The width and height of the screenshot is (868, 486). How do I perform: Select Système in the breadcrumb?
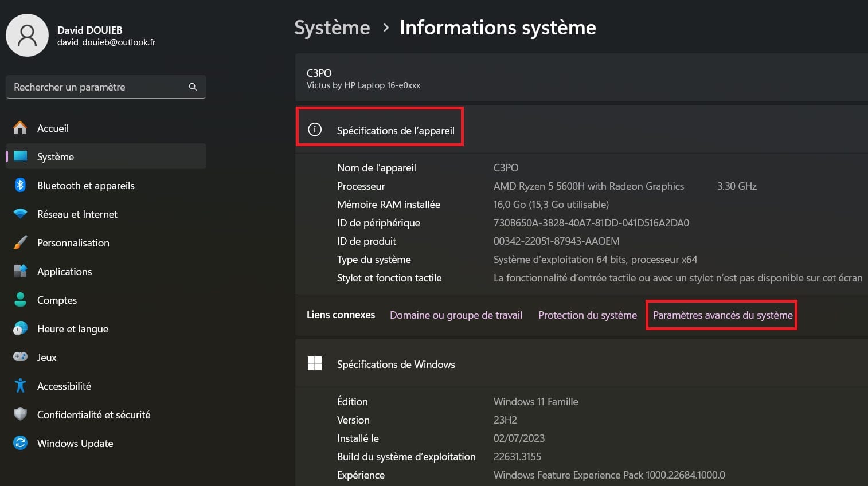point(332,27)
